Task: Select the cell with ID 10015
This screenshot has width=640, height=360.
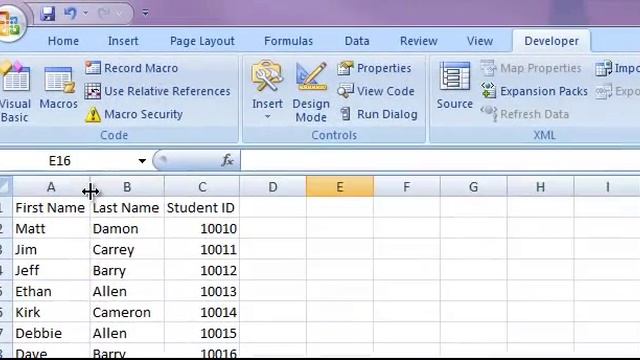Action: coord(202,333)
